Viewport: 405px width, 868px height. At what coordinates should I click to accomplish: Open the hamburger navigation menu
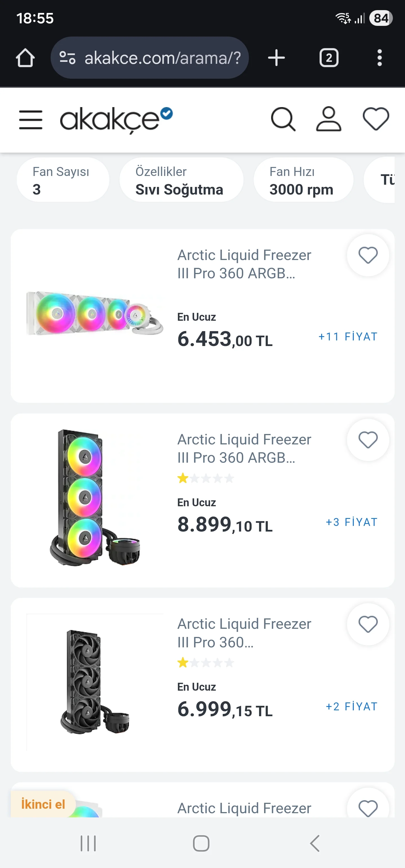coord(31,120)
